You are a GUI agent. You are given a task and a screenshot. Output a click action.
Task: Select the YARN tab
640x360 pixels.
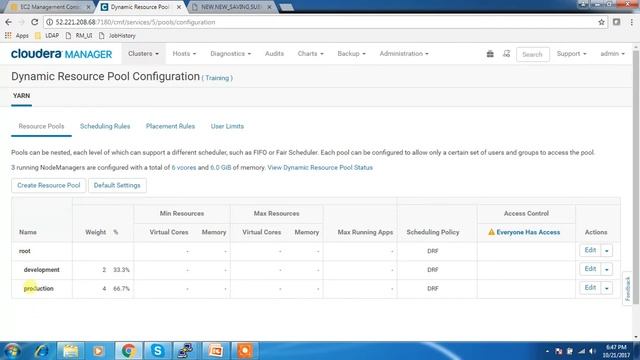[x=21, y=96]
